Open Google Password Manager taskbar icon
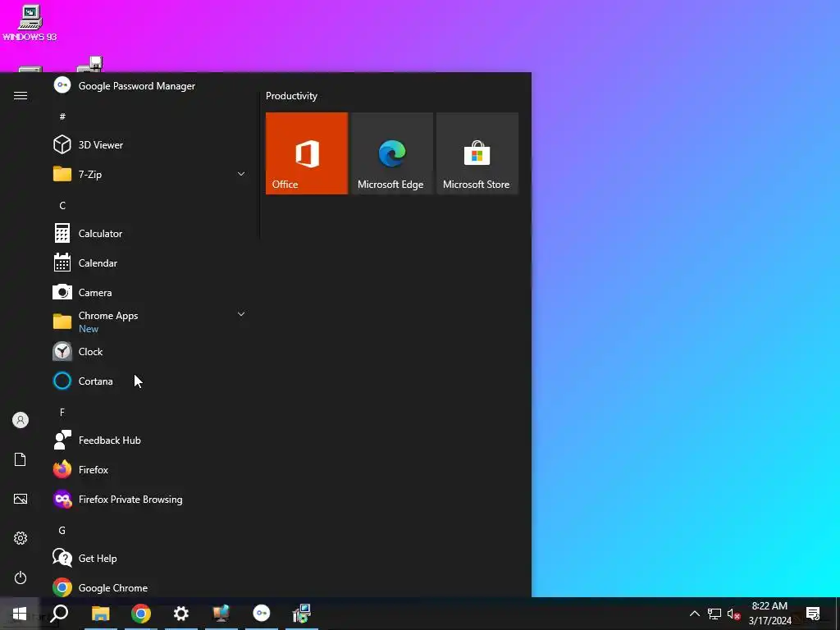 point(262,614)
